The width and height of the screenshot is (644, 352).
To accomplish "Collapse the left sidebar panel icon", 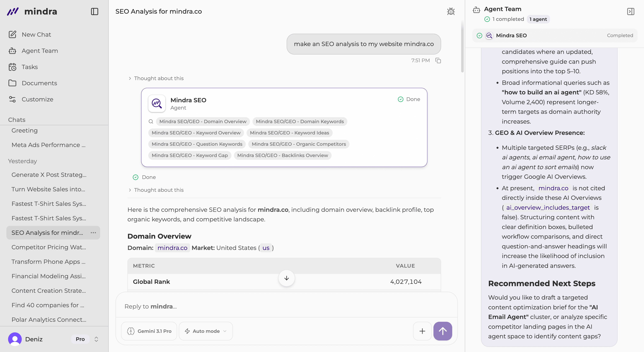I will (94, 12).
